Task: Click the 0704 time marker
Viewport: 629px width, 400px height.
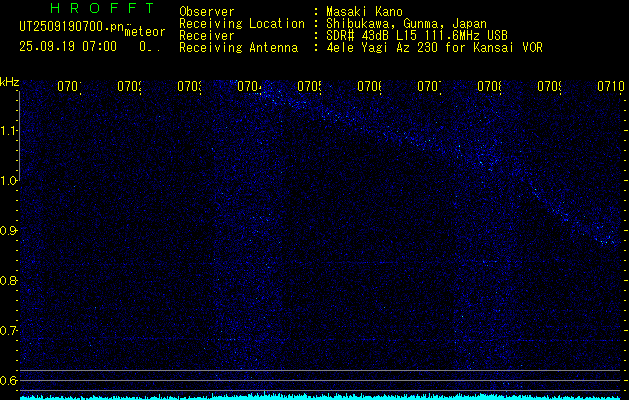Action: pos(249,86)
